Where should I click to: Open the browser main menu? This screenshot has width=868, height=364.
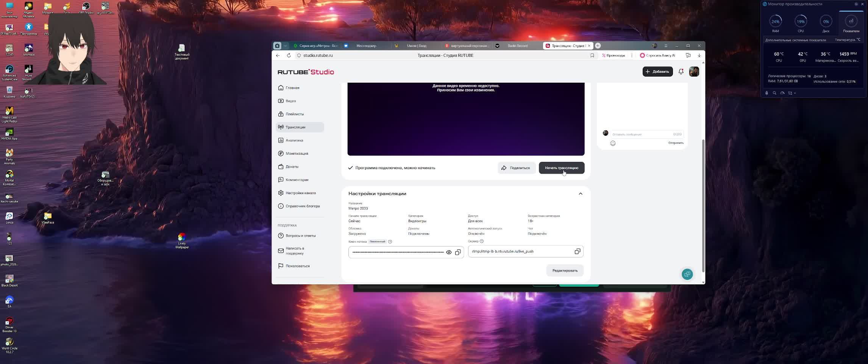tap(665, 46)
